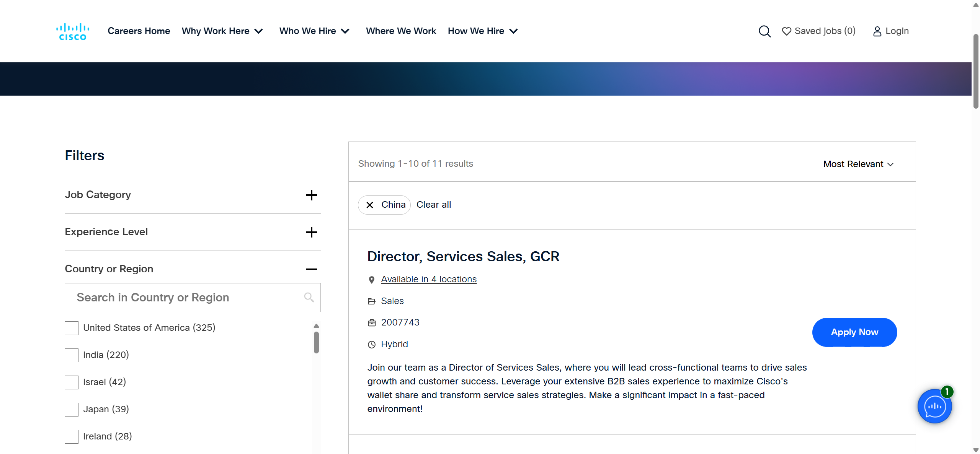Click the search icon in Country or Region field

pyautogui.click(x=309, y=297)
